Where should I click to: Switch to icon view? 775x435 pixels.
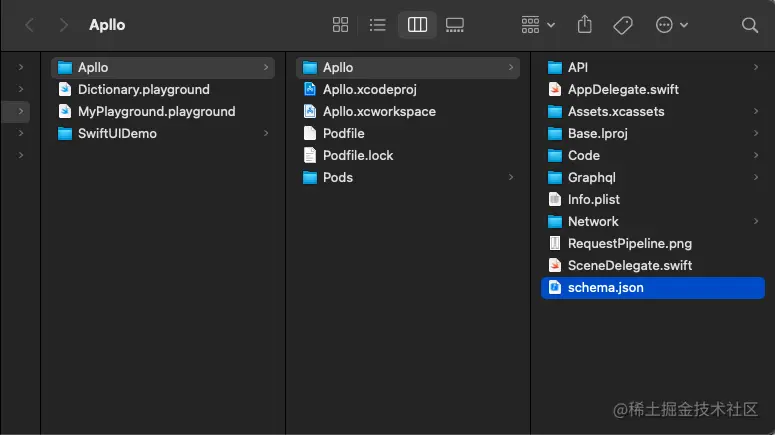(x=340, y=25)
